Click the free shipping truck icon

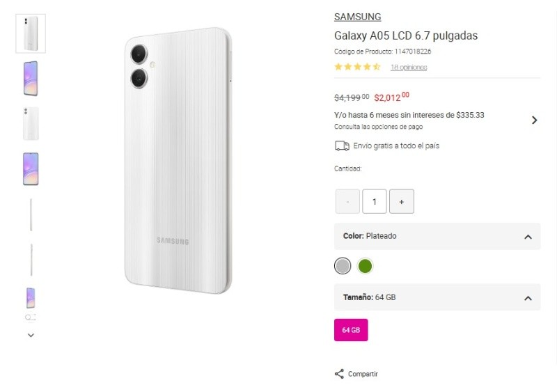pyautogui.click(x=342, y=146)
